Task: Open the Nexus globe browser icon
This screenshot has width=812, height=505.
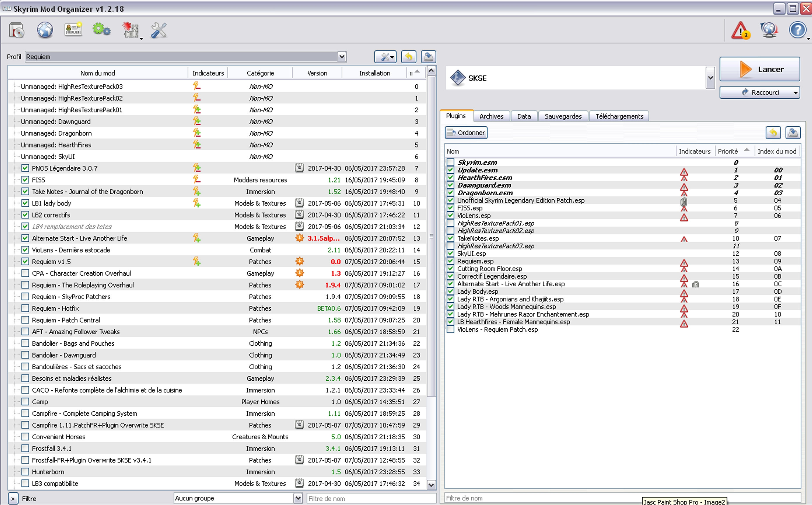Action: click(45, 30)
